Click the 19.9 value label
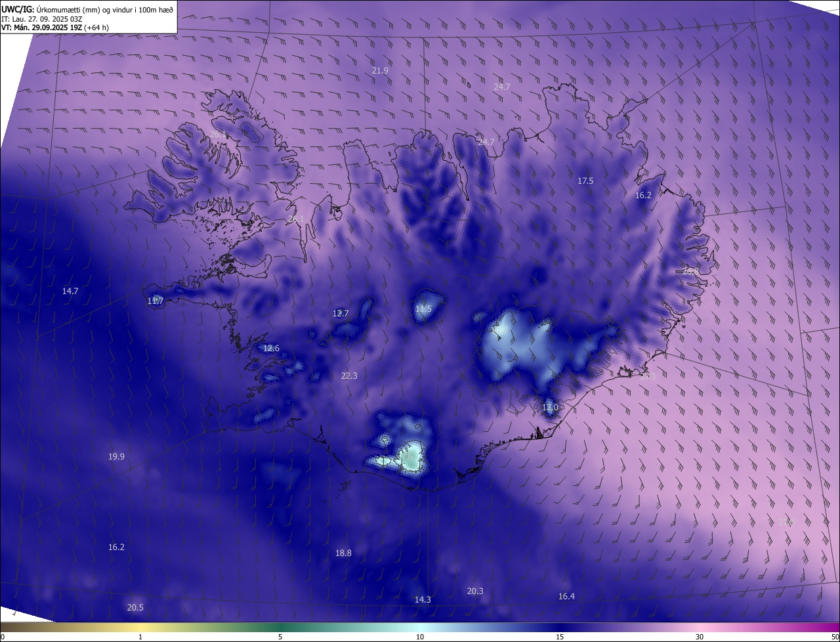The height and width of the screenshot is (642, 840). (x=116, y=456)
